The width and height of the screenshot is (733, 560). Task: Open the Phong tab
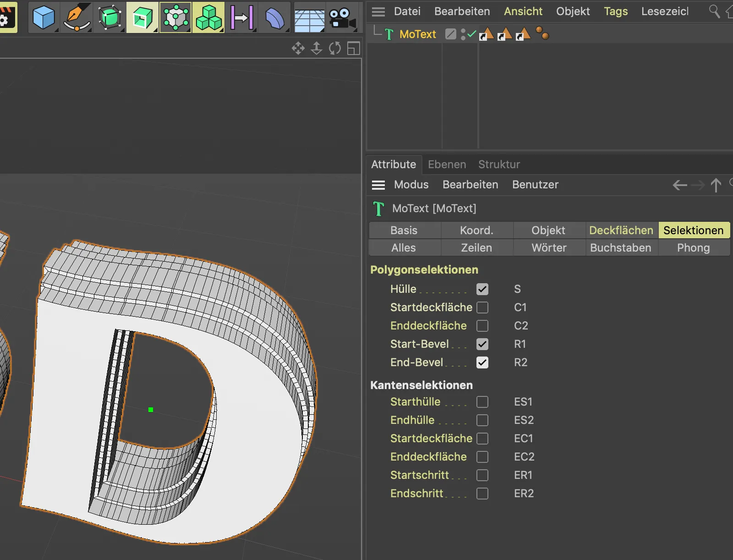(x=693, y=247)
